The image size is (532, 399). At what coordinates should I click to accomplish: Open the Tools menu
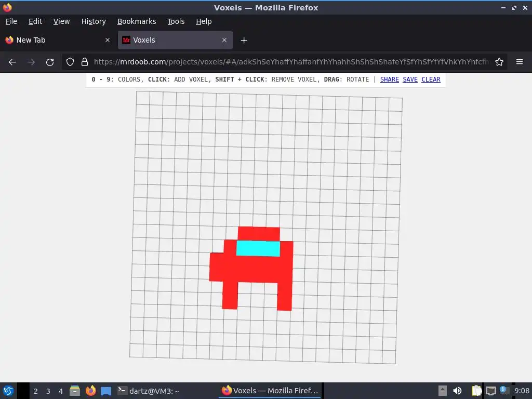click(176, 21)
